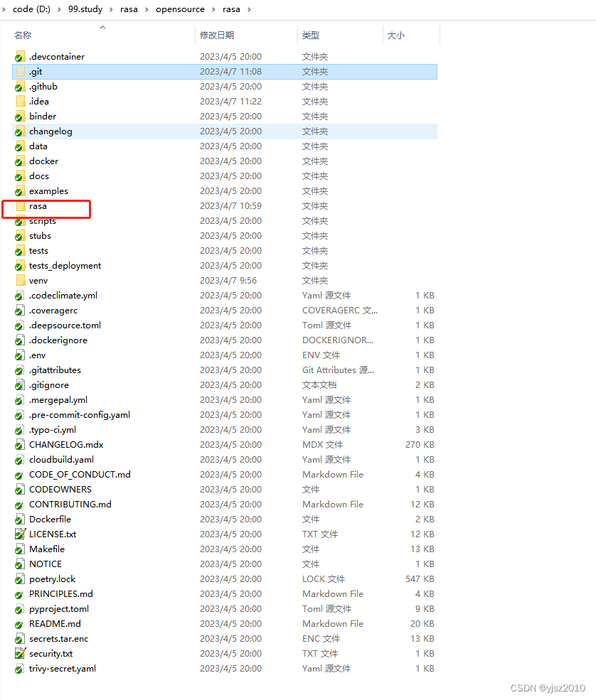Click the Dockerfile file icon
Viewport: 596px width, 700px height.
20,519
